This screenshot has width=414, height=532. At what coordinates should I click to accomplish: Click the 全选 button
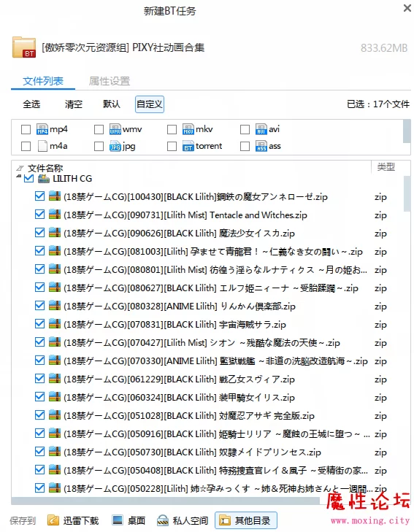[31, 104]
